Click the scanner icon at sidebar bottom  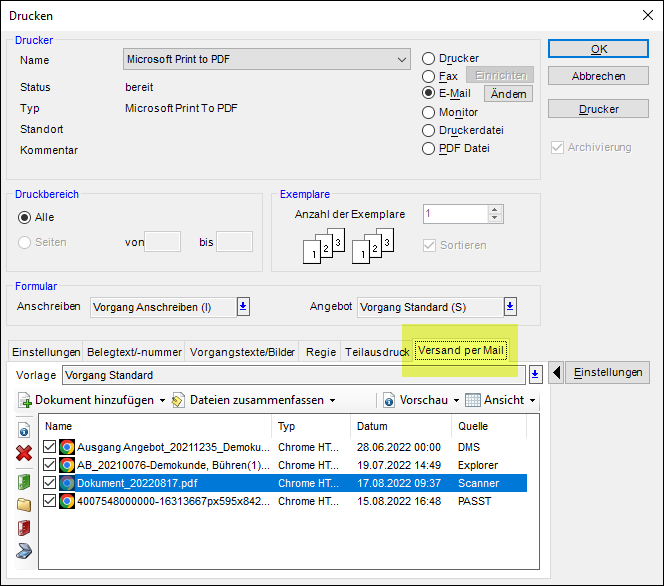(x=25, y=550)
